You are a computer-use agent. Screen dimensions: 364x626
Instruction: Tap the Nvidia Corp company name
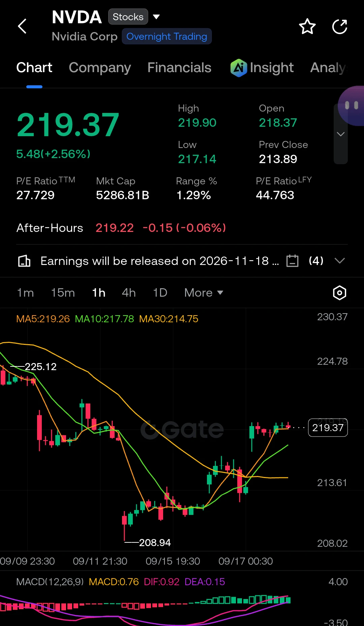85,36
